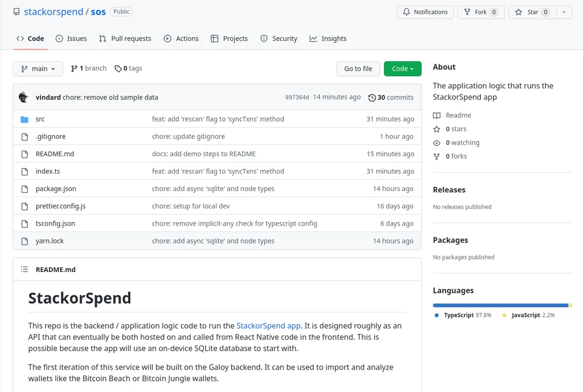Open the tsconfig.json file
583x392 pixels.
[x=56, y=224]
